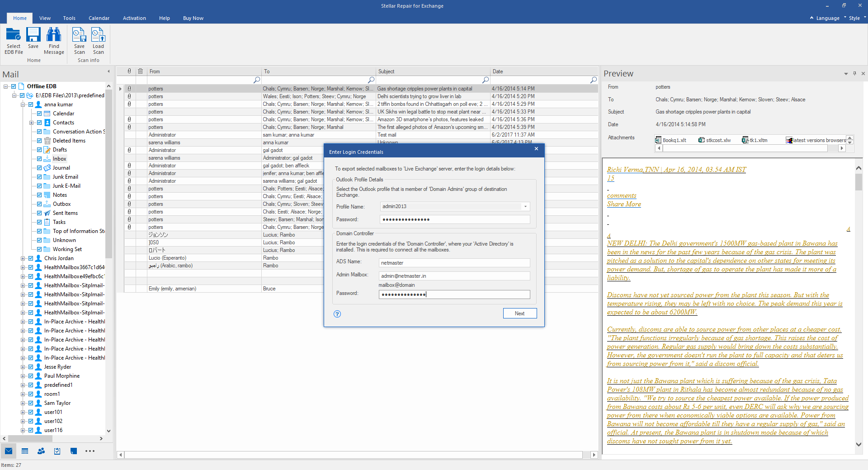Image resolution: width=868 pixels, height=470 pixels.
Task: Open the help icon in login dialog
Action: click(x=337, y=314)
